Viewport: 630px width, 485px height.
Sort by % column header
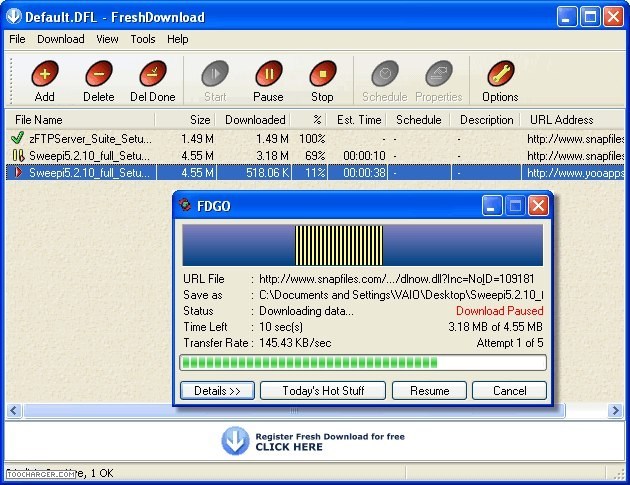[x=310, y=120]
